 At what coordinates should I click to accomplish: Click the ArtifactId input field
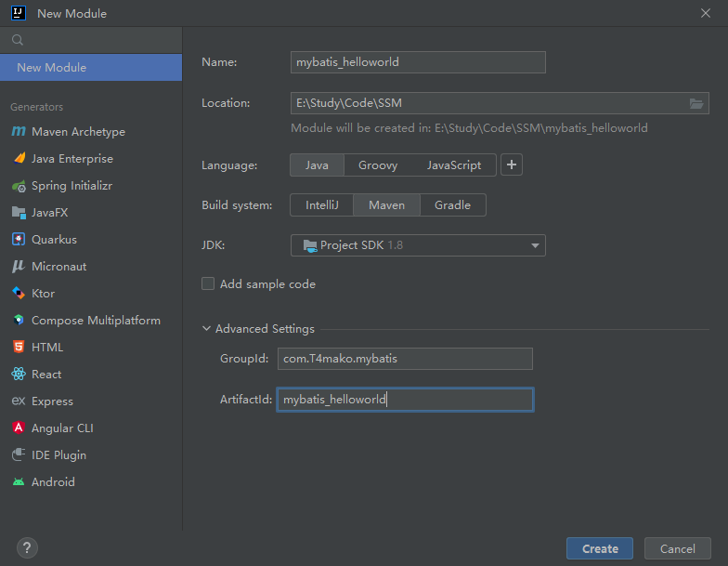[405, 400]
